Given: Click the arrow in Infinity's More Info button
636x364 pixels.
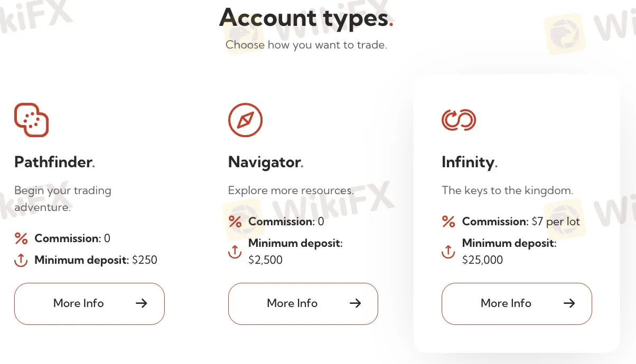Looking at the screenshot, I should coord(569,303).
